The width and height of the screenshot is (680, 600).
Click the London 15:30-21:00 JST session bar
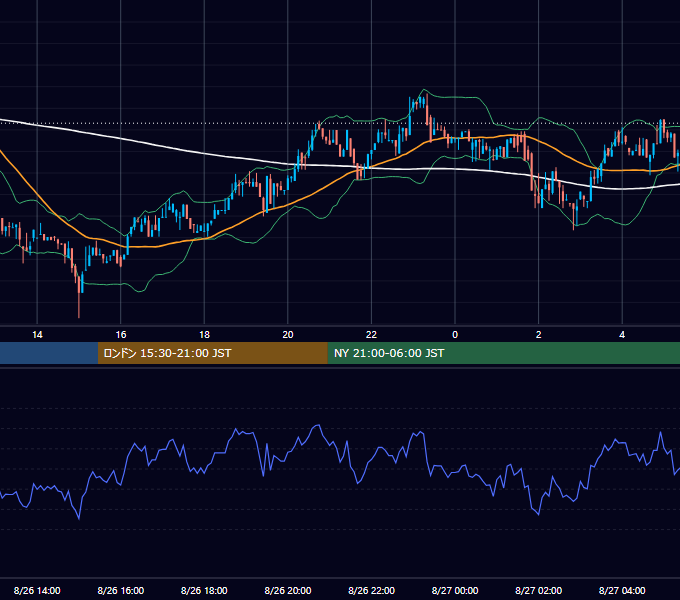point(212,353)
